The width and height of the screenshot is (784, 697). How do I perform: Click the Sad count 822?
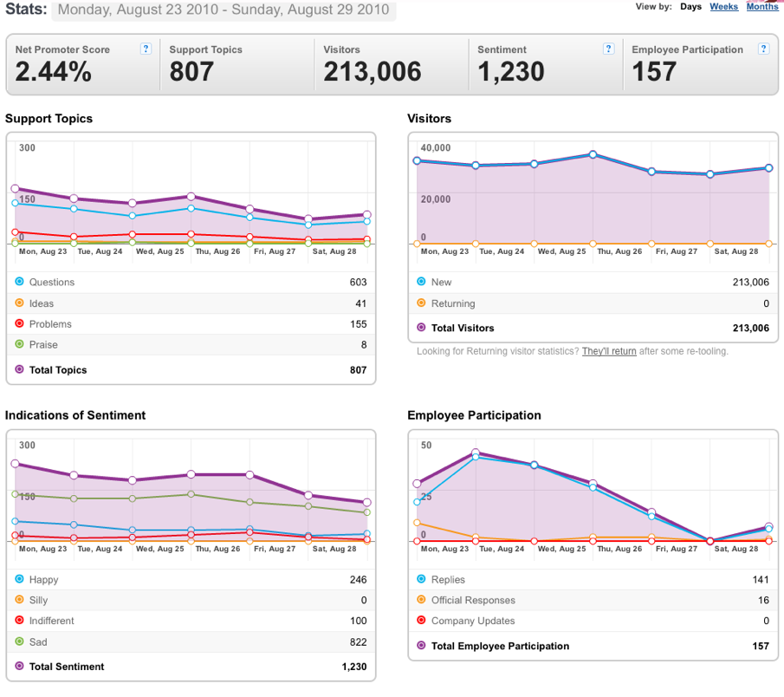coord(358,642)
